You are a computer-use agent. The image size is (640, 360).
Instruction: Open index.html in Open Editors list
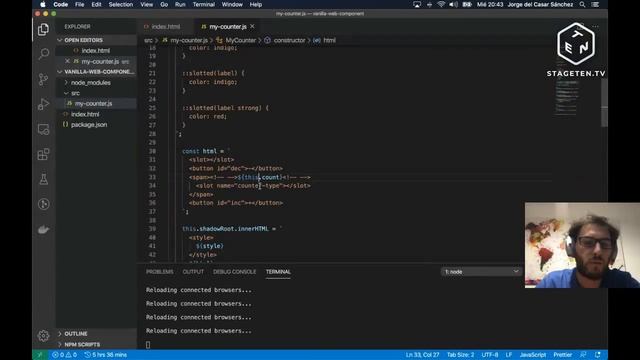click(96, 51)
